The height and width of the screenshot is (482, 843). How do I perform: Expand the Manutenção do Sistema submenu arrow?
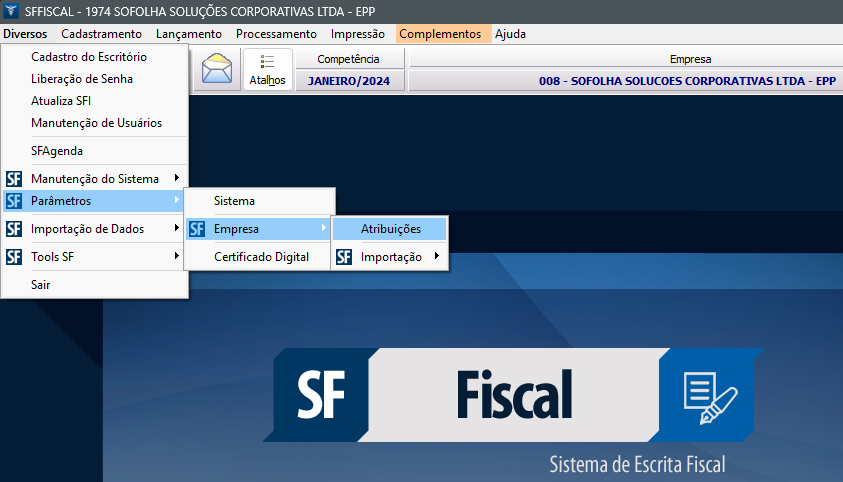pyautogui.click(x=176, y=179)
